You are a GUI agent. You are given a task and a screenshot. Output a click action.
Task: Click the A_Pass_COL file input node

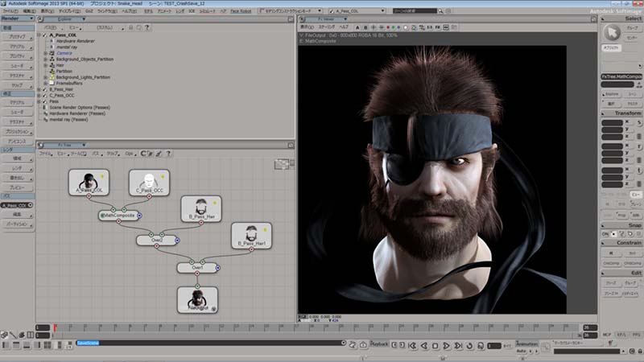[89, 183]
